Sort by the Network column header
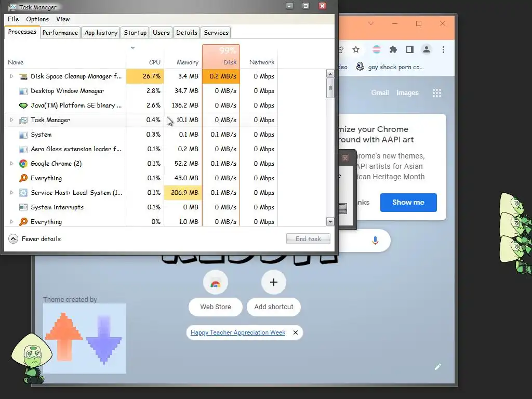 click(259, 57)
